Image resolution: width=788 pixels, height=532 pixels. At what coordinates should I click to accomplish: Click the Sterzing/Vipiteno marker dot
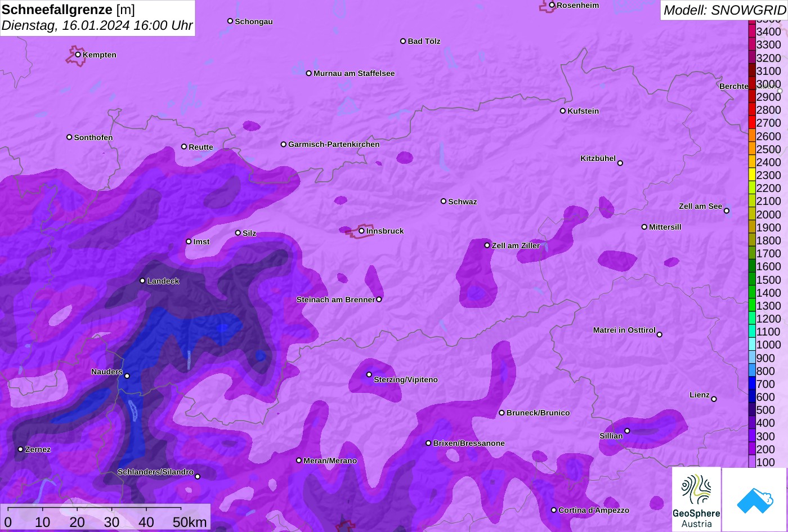coord(369,374)
